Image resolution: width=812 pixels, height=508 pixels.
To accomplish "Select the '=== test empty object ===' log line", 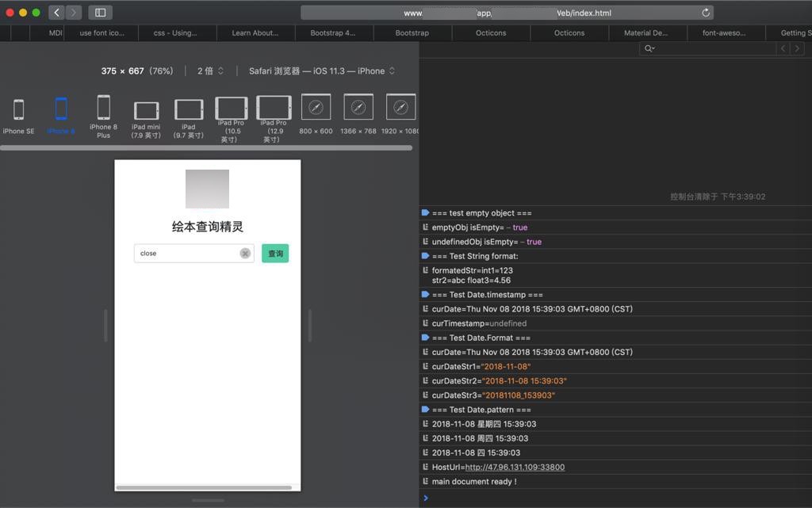I will pyautogui.click(x=615, y=213).
